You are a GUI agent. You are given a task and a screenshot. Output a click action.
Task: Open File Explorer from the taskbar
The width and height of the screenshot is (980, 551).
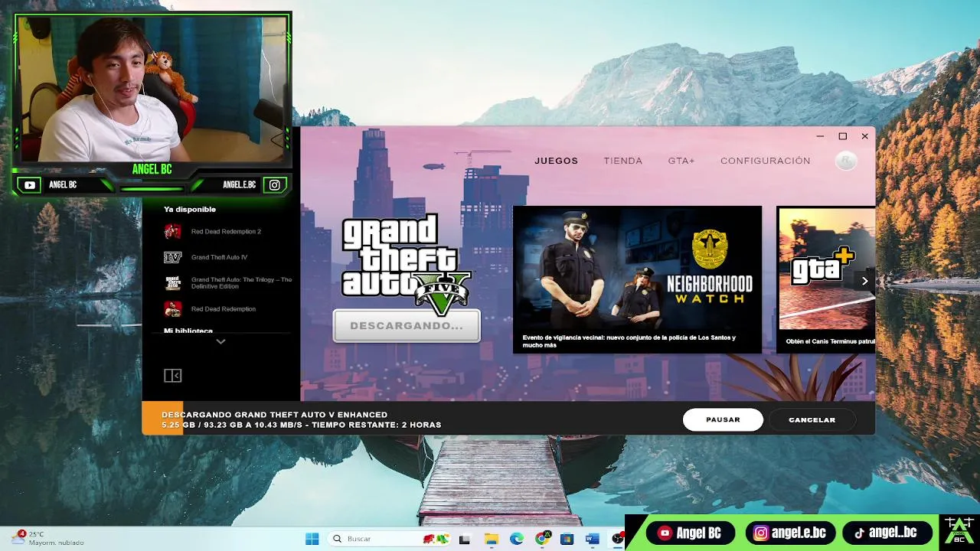pos(491,539)
